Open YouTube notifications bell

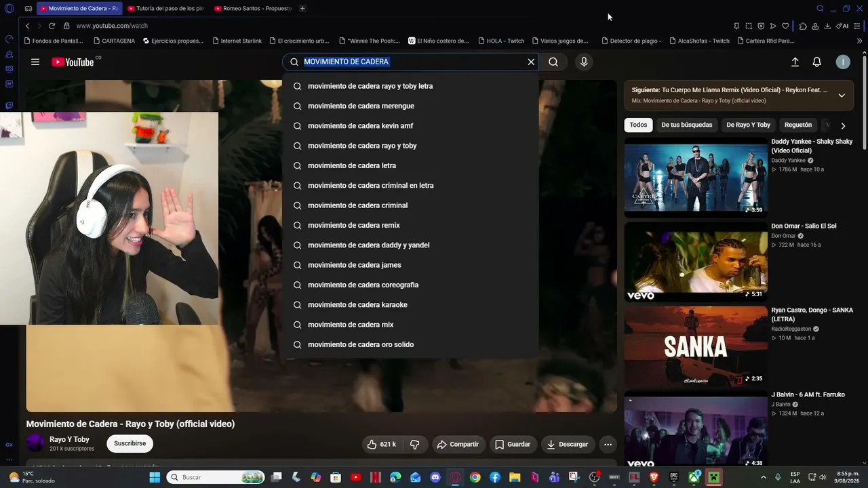coord(817,62)
